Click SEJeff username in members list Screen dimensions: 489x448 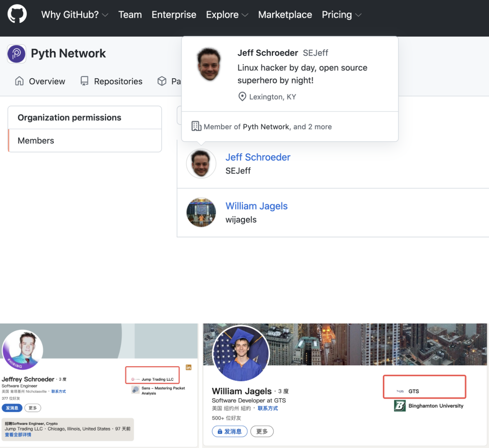238,171
